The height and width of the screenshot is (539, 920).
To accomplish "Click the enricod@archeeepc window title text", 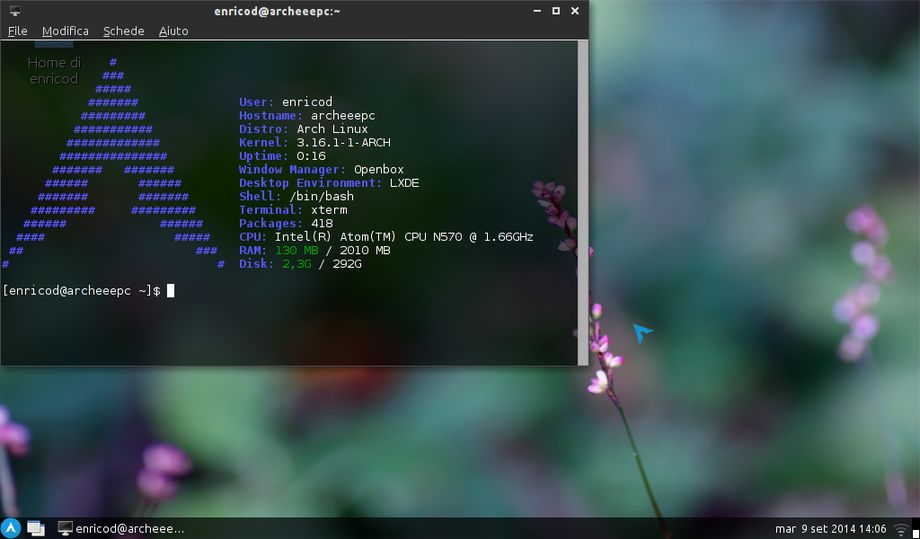I will click(x=277, y=11).
